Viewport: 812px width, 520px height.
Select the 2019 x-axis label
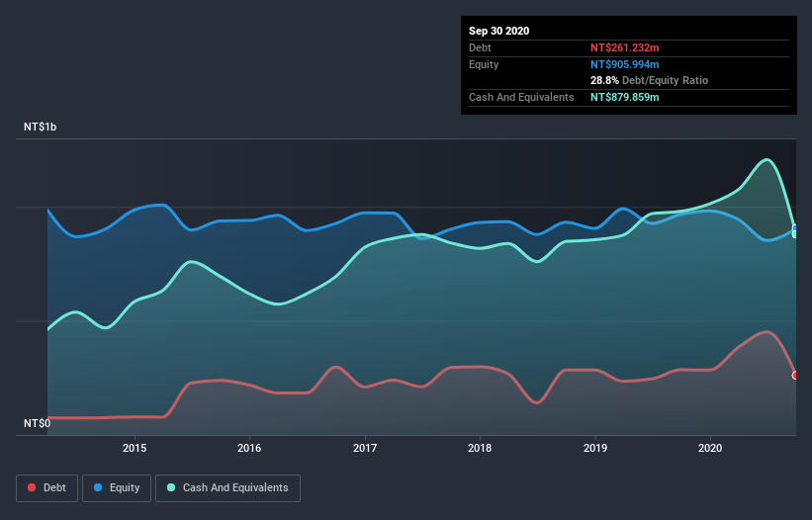click(595, 448)
